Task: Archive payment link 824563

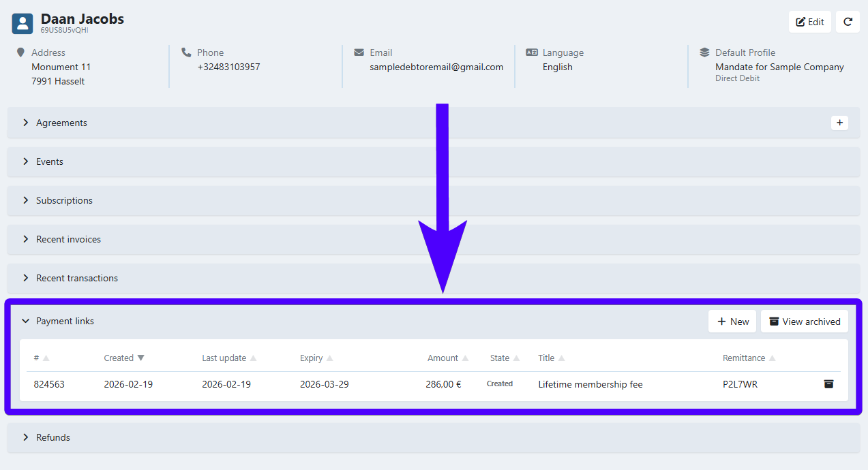Action: 828,384
